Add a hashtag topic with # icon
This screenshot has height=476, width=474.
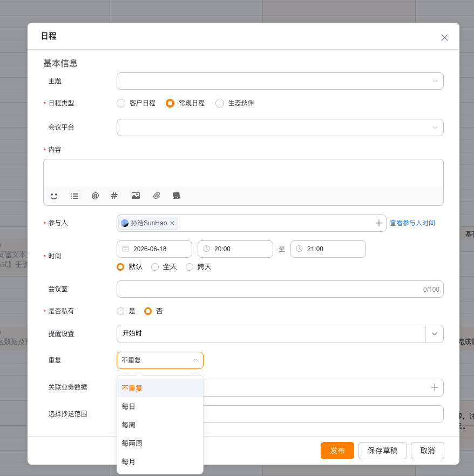click(x=114, y=196)
